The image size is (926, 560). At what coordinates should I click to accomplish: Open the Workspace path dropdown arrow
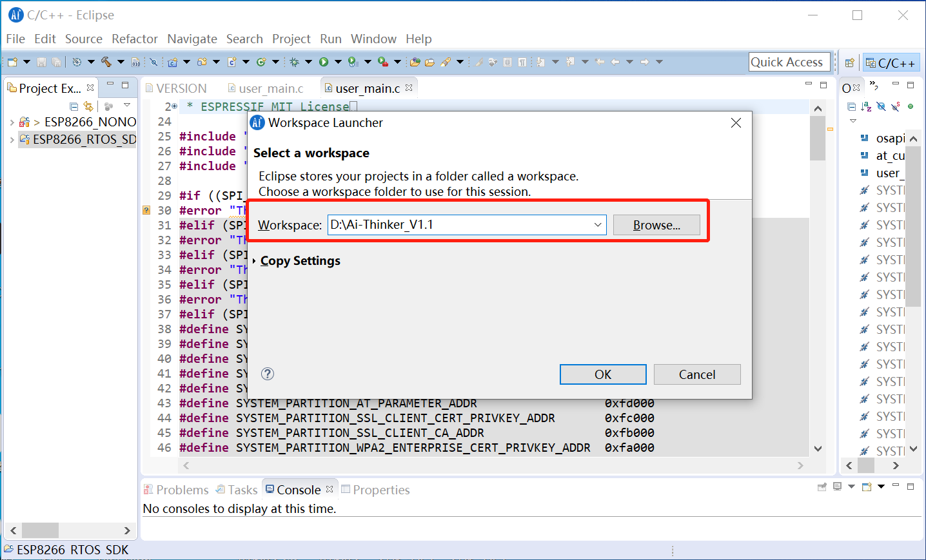tap(598, 225)
